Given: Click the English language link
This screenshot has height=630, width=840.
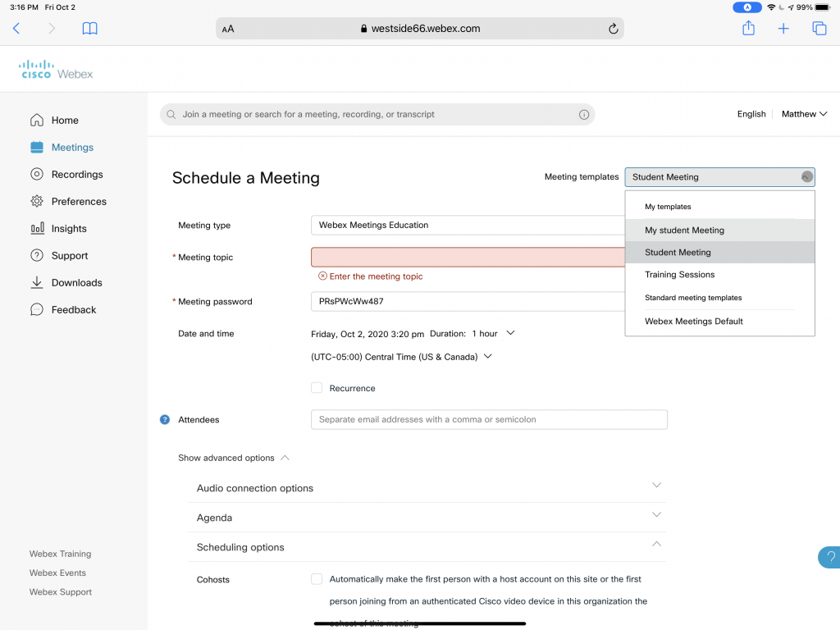Looking at the screenshot, I should [x=751, y=114].
